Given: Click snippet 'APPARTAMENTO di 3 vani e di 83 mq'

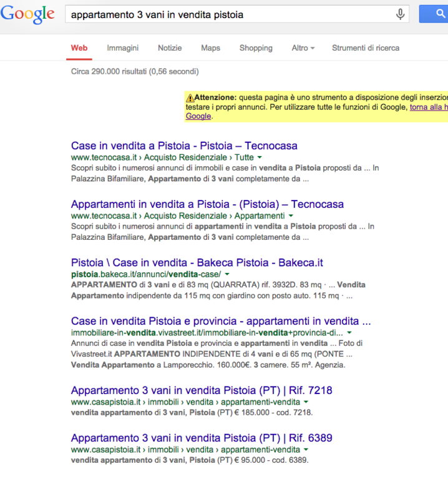Looking at the screenshot, I should tap(140, 285).
